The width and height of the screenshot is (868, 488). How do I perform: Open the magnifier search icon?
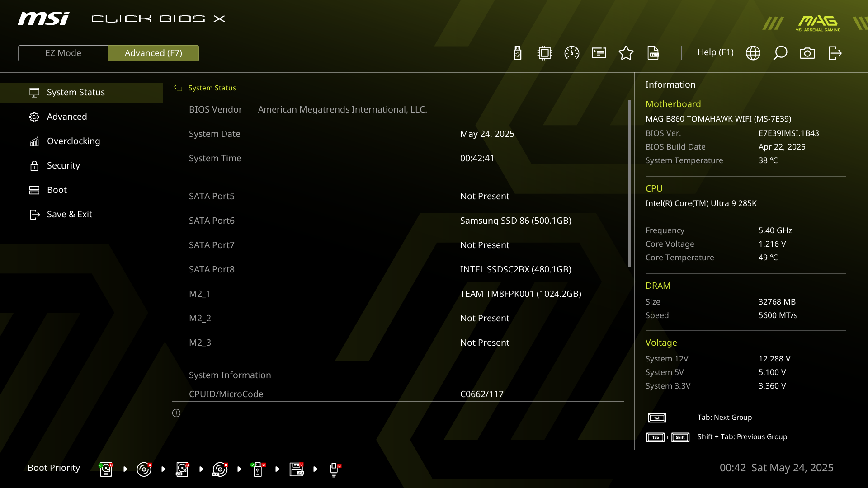780,53
